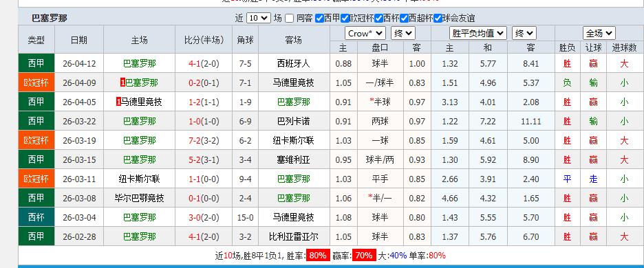Open the Crow* odds company dropdown
This screenshot has height=268, width=644.
point(365,33)
